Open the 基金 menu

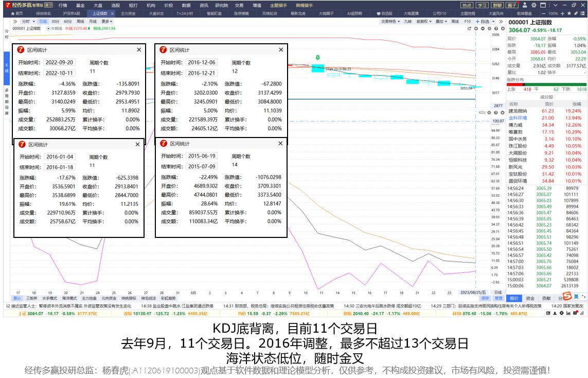[80, 5]
